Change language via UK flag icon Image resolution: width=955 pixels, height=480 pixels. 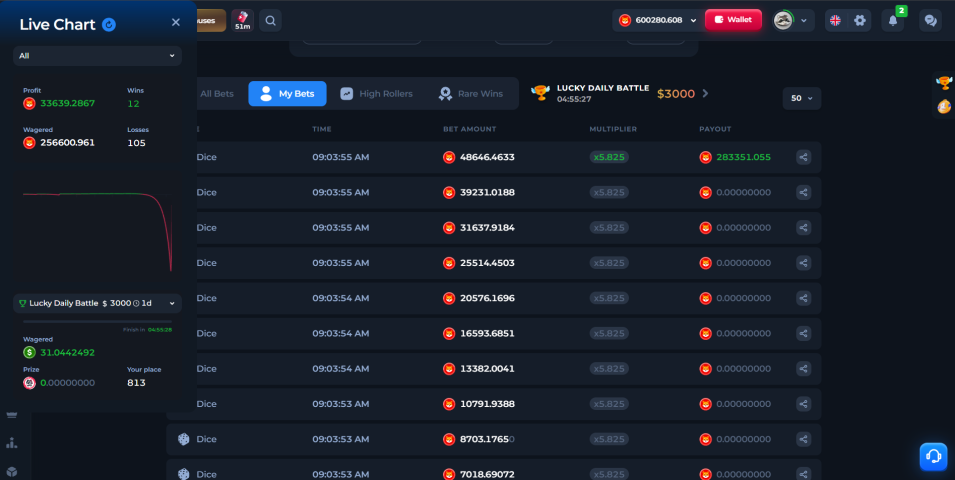coord(835,20)
